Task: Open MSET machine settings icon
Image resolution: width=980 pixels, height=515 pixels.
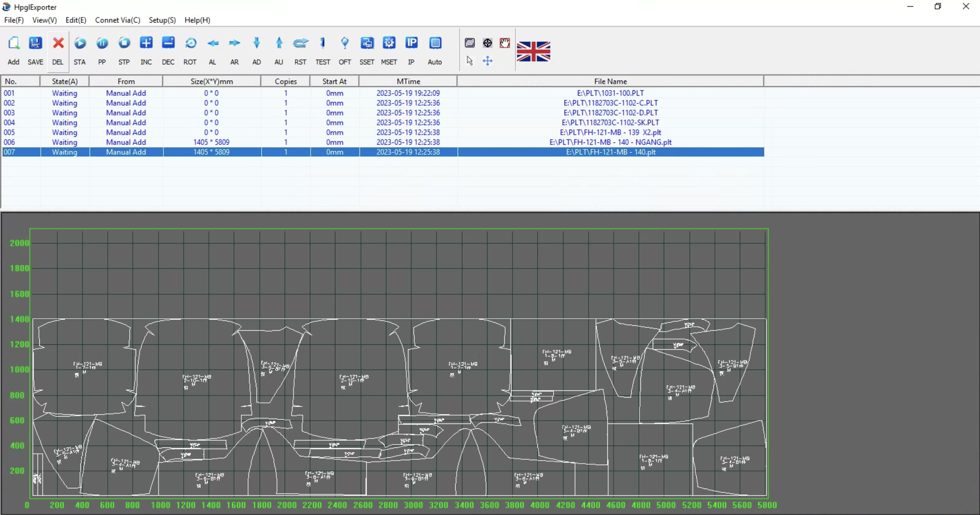Action: (389, 43)
